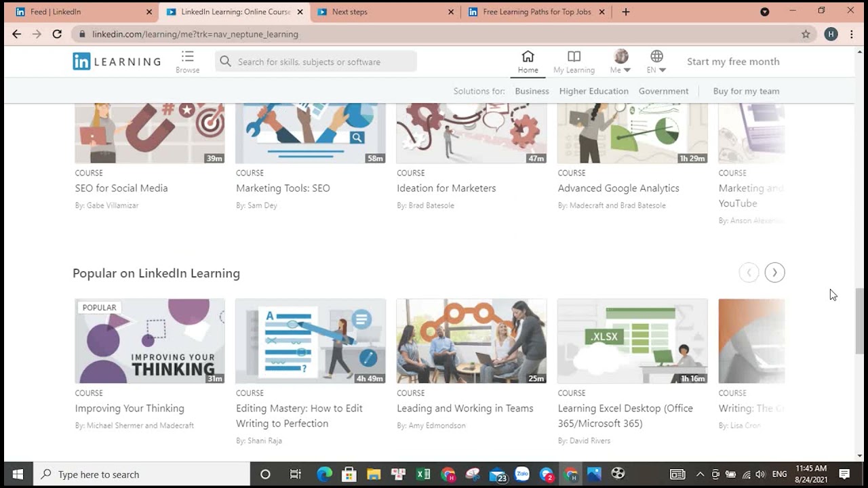Open Microsoft Store from taskbar

[349, 474]
